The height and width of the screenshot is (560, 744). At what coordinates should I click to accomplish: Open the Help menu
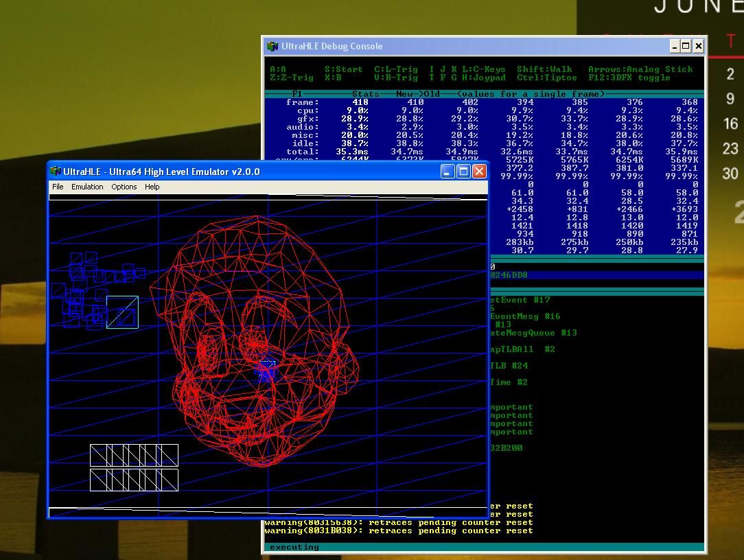coord(152,187)
